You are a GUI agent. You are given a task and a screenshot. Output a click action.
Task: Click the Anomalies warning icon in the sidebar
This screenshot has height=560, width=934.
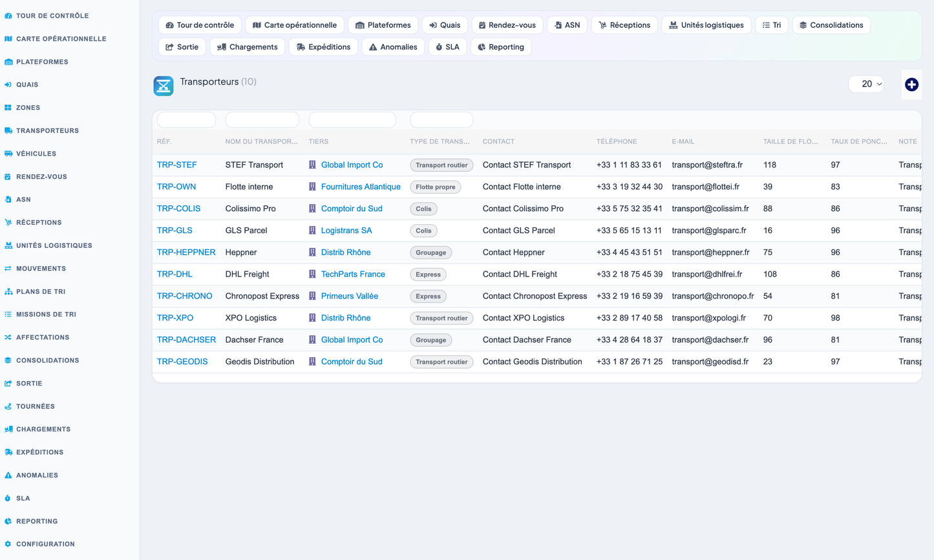pyautogui.click(x=8, y=475)
